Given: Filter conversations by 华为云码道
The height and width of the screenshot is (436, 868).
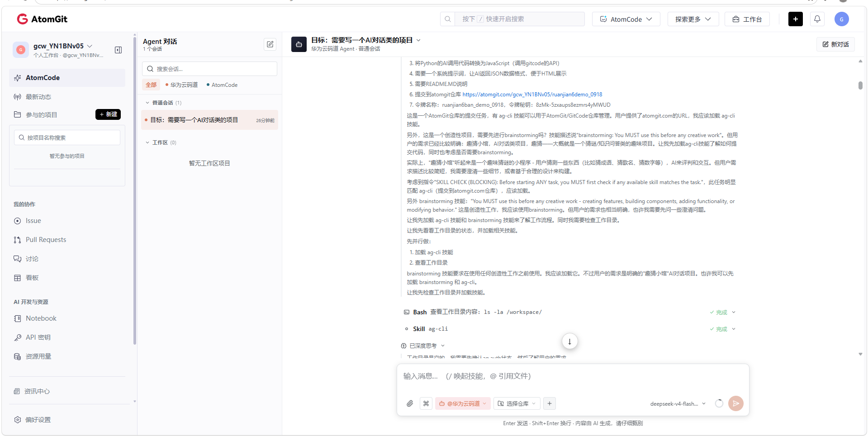Looking at the screenshot, I should [181, 85].
